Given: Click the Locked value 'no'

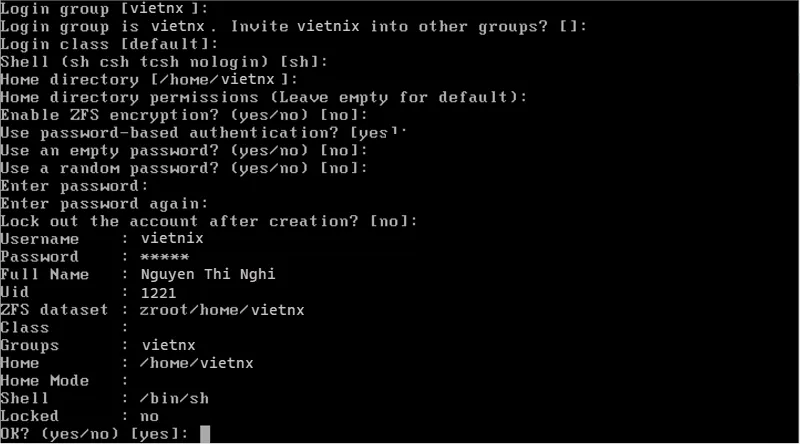Looking at the screenshot, I should (149, 416).
